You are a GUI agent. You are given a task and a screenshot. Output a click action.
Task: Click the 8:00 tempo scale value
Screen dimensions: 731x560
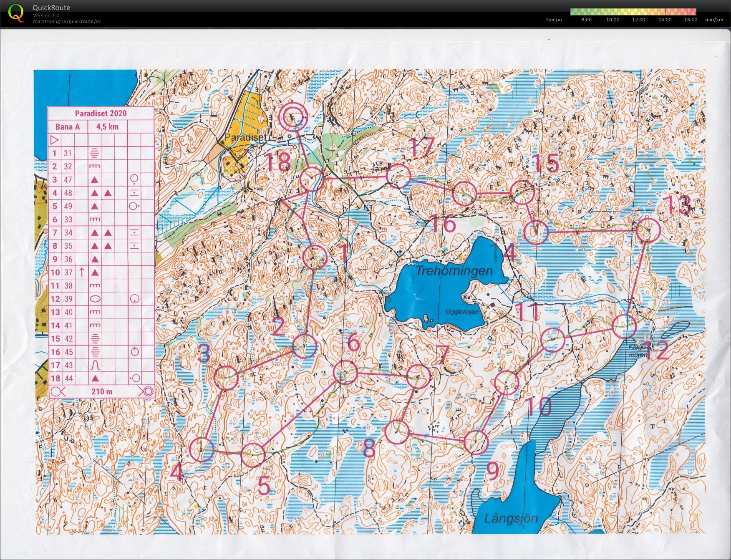pyautogui.click(x=586, y=20)
